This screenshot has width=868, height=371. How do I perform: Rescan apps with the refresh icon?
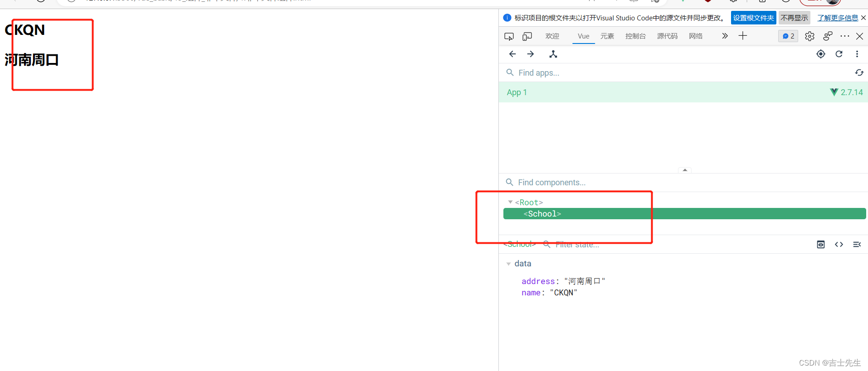859,72
